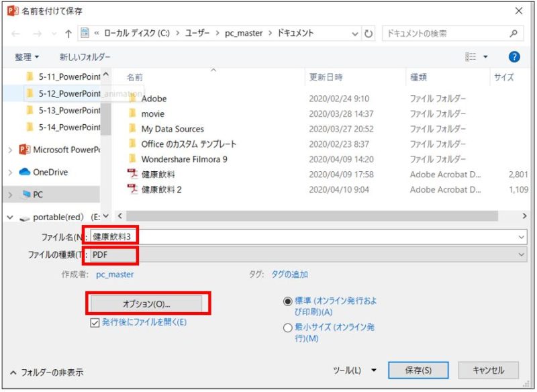Click the navigation pane vertical scrollbar thumb
The image size is (537, 392).
click(106, 118)
